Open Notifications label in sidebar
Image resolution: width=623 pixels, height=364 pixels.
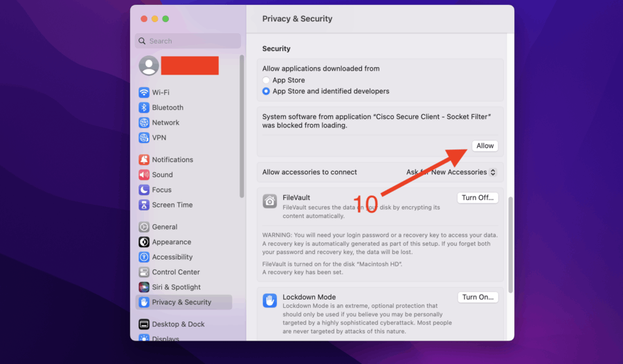tap(172, 159)
